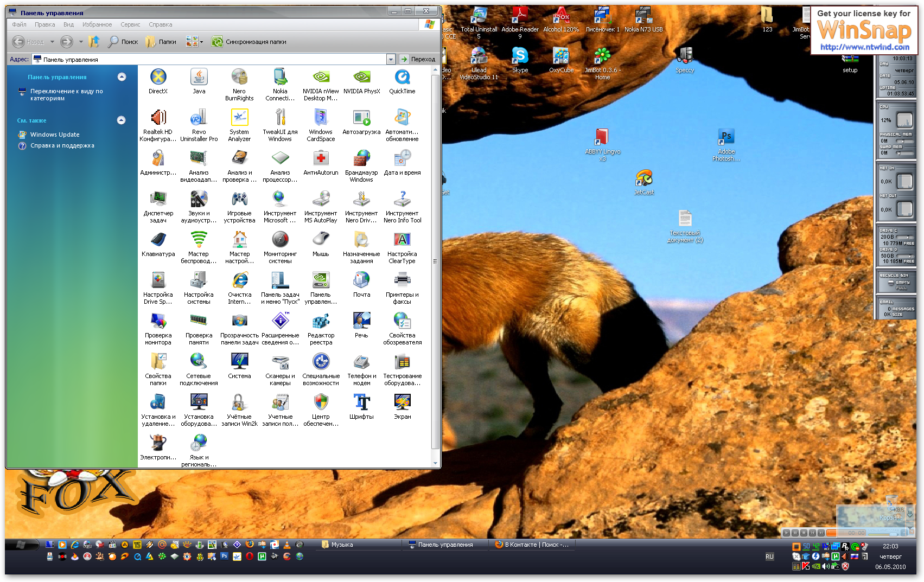Launch Skype from the desktop
Viewport: 924px width, 582px height.
(520, 56)
